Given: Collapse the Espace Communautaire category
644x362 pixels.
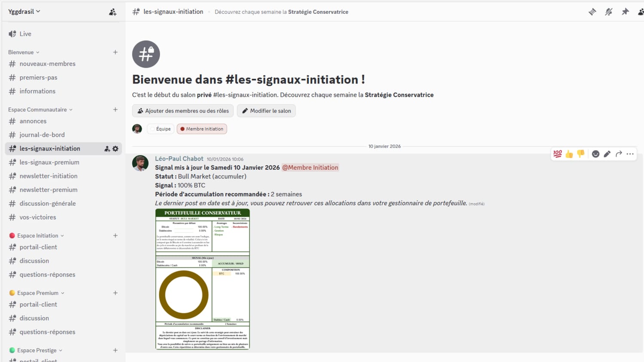Looking at the screenshot, I should 40,110.
